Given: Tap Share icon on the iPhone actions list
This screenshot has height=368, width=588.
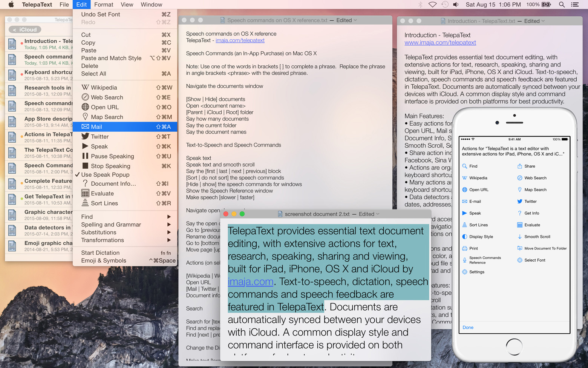Looking at the screenshot, I should (520, 166).
